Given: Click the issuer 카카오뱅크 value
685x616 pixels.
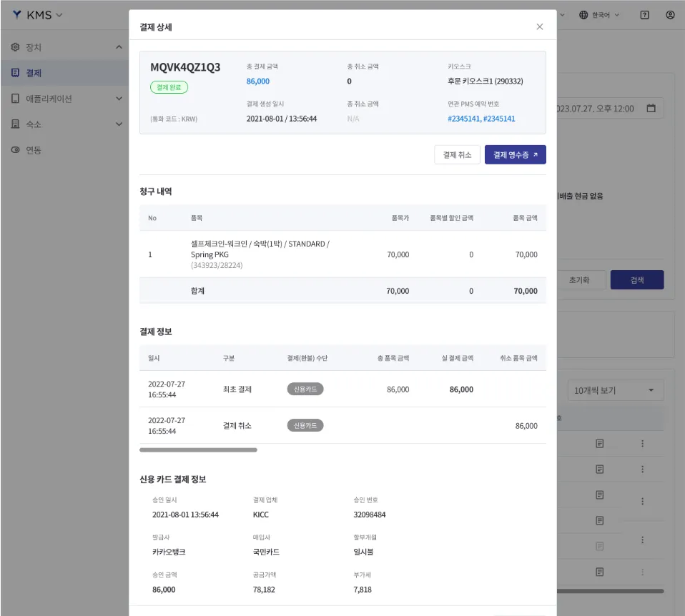Looking at the screenshot, I should [169, 552].
